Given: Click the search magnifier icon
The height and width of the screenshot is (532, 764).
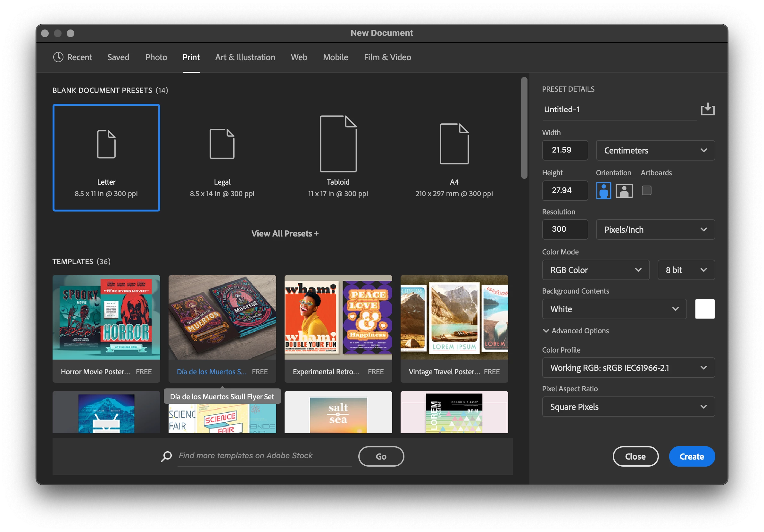Looking at the screenshot, I should 166,456.
